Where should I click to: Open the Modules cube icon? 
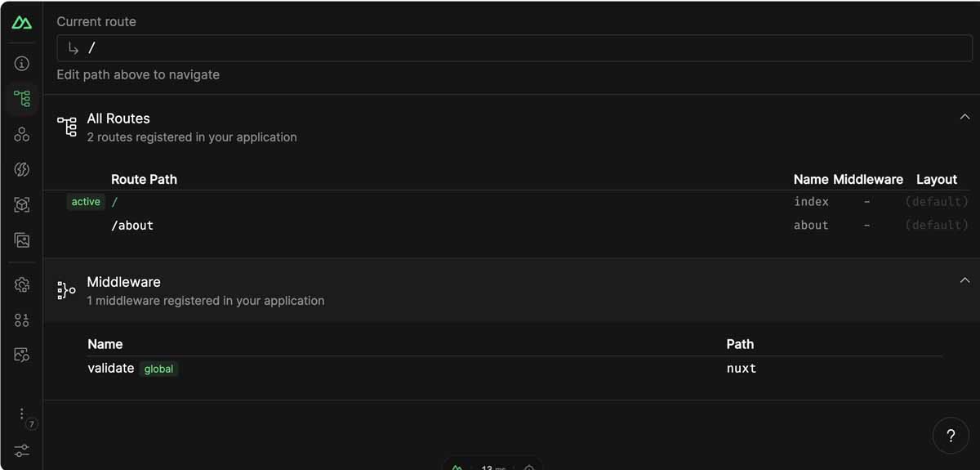[22, 205]
